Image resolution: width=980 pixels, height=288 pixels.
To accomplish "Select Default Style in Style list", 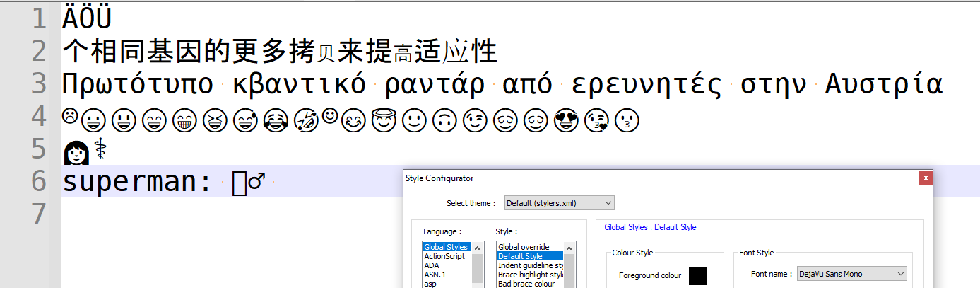I will 530,256.
